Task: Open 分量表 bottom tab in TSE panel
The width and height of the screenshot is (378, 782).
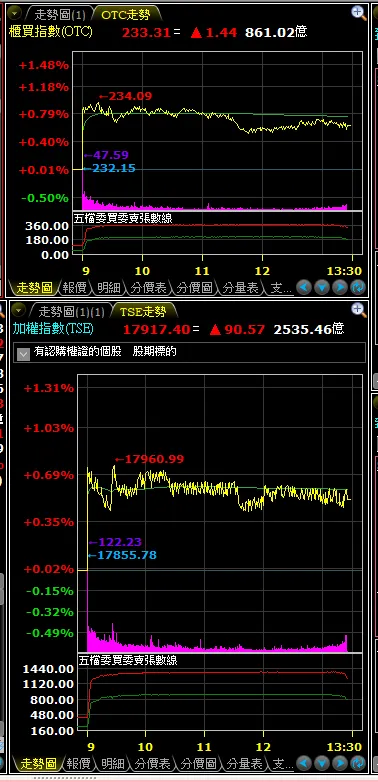Action: pos(244,764)
